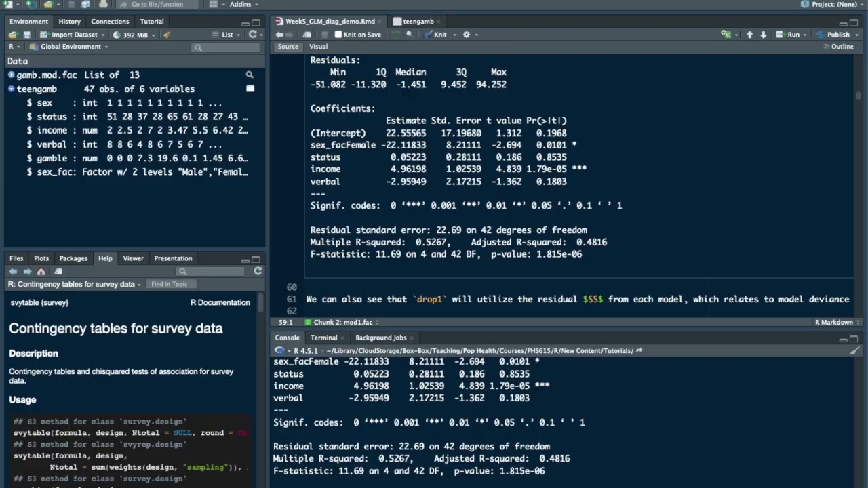Go back in source editor navigation

(x=279, y=35)
